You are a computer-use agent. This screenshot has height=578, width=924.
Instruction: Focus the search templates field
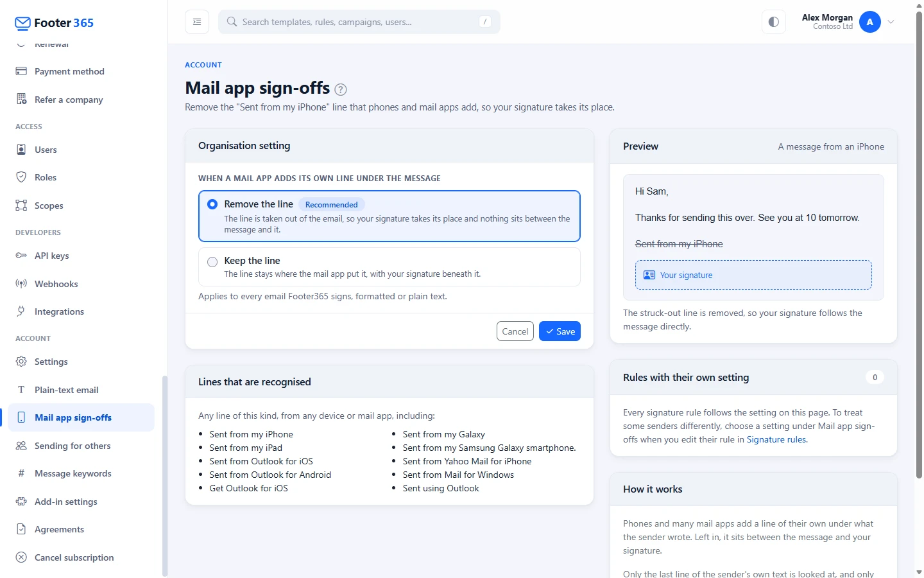(359, 22)
